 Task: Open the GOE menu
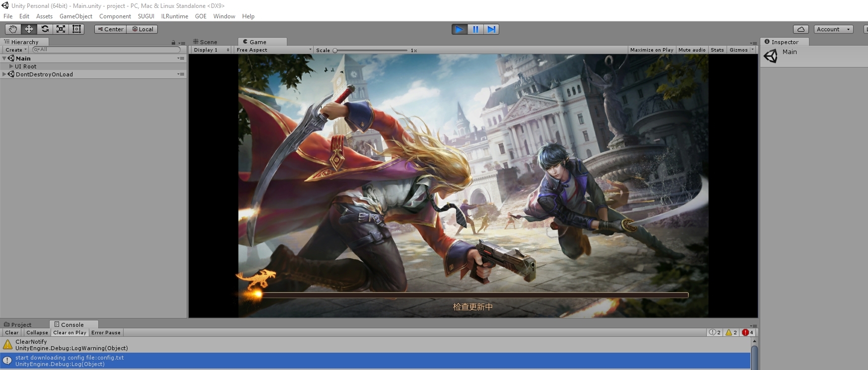click(200, 16)
